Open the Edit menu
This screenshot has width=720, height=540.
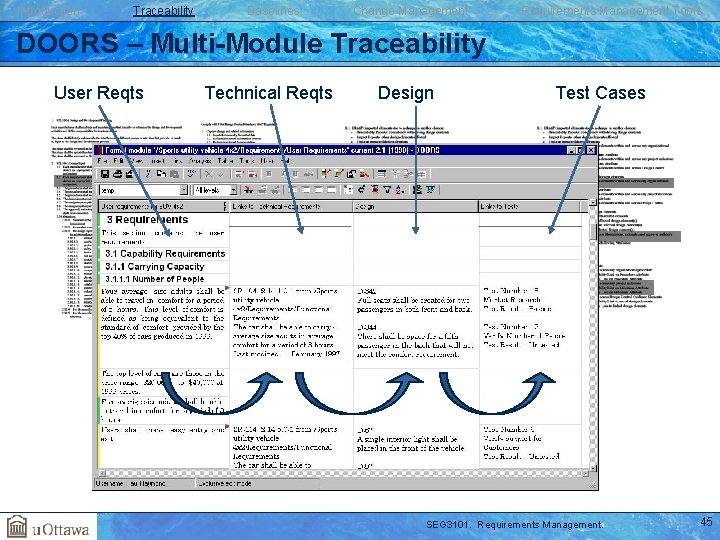(x=118, y=161)
